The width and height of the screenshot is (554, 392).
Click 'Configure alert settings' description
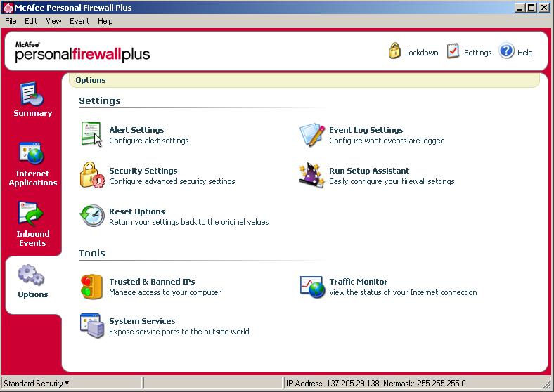[x=149, y=141]
